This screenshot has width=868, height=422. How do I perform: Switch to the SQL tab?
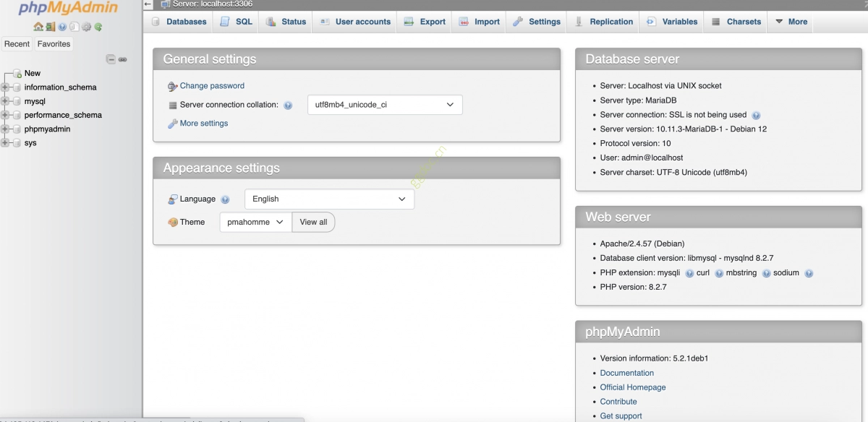237,22
